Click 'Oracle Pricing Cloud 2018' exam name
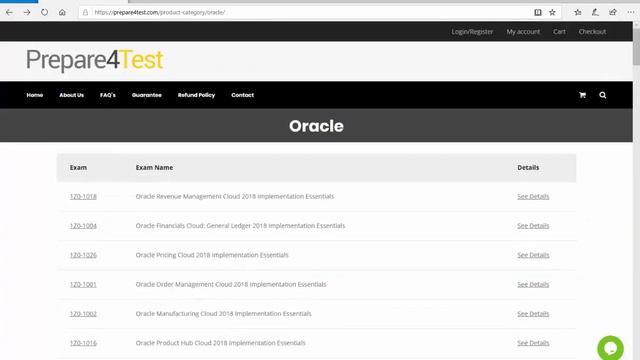The height and width of the screenshot is (360, 640). pos(212,255)
